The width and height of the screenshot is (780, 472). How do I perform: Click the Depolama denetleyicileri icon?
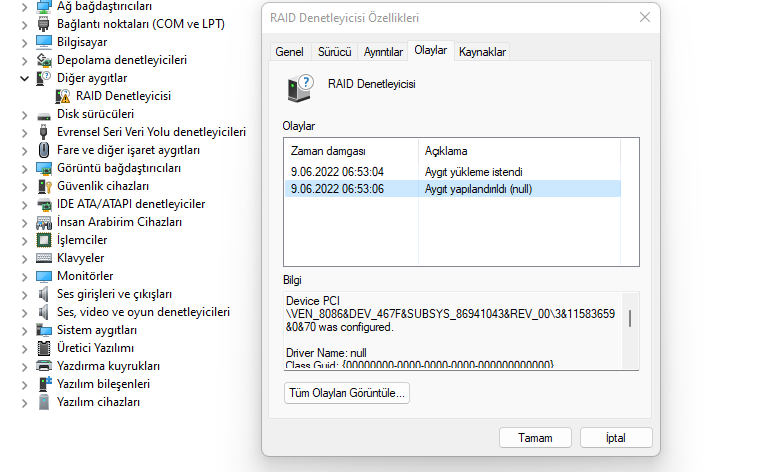[x=44, y=60]
